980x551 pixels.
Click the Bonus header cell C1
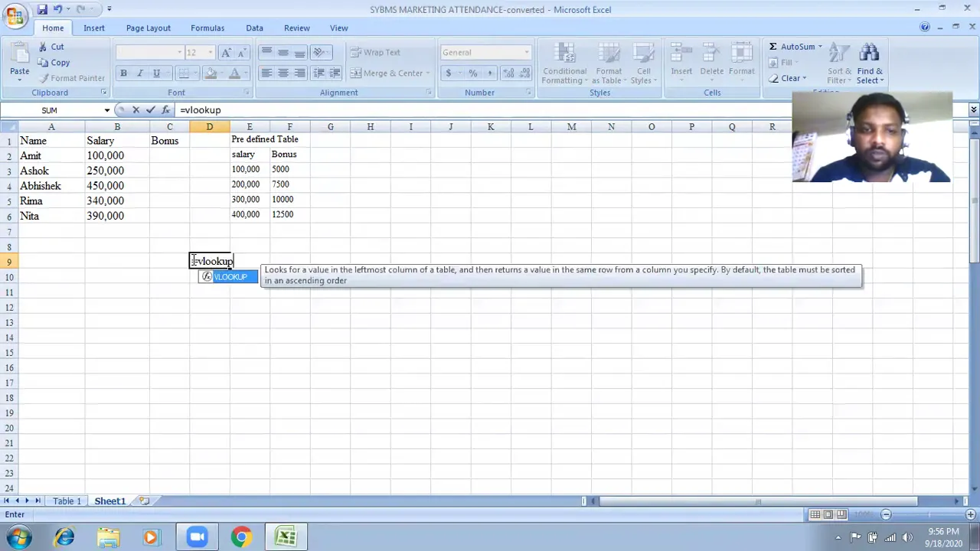pyautogui.click(x=169, y=141)
